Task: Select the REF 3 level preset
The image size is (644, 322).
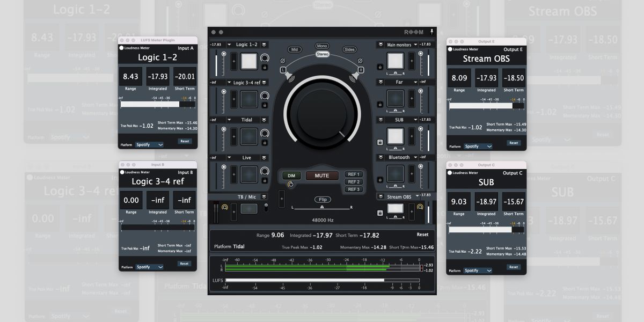Action: tap(354, 189)
